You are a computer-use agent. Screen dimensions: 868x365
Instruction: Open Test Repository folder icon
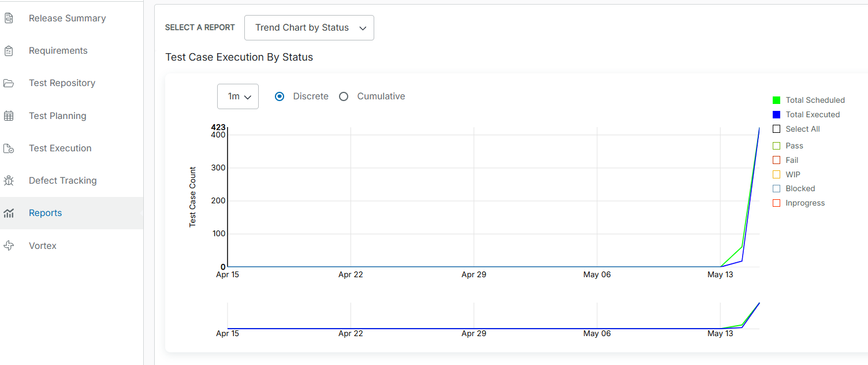9,83
